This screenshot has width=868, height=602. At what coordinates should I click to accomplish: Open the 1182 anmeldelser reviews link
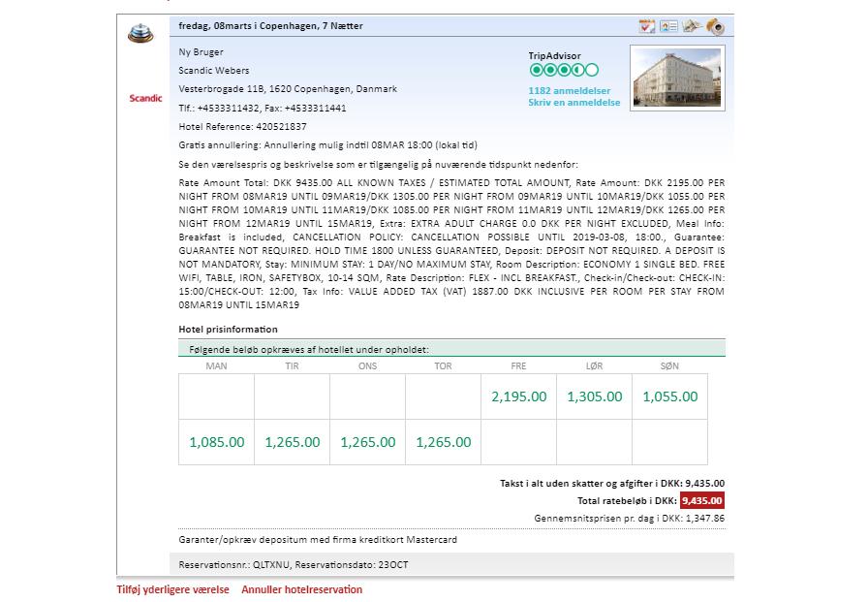pos(569,91)
